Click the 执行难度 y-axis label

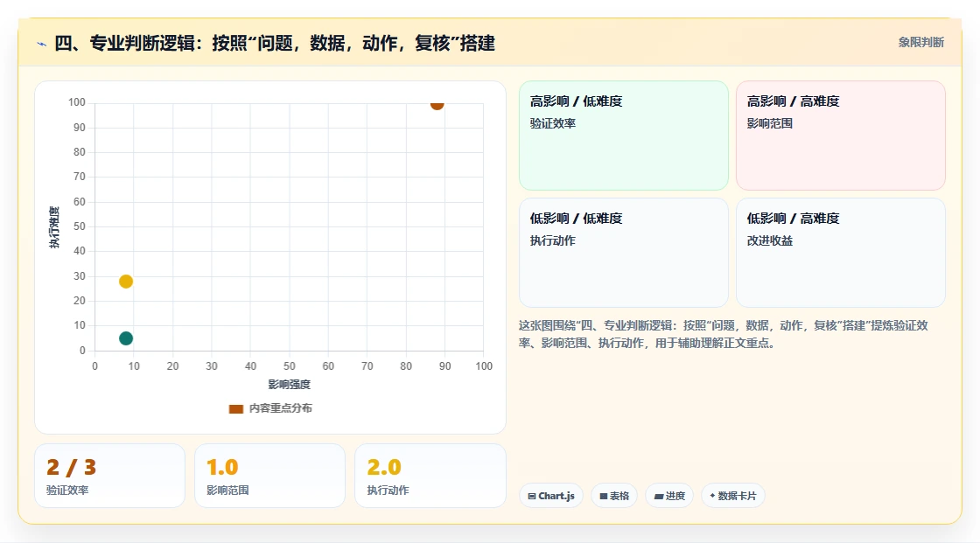54,226
